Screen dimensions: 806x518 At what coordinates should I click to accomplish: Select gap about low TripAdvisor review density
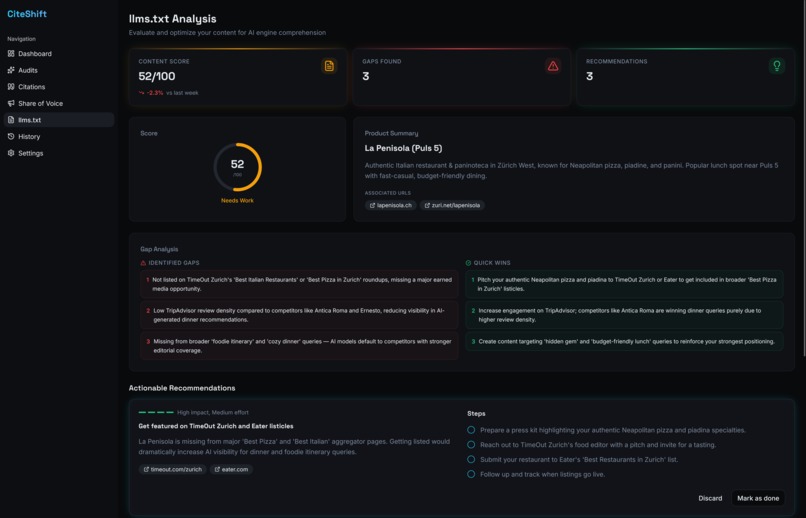click(299, 315)
